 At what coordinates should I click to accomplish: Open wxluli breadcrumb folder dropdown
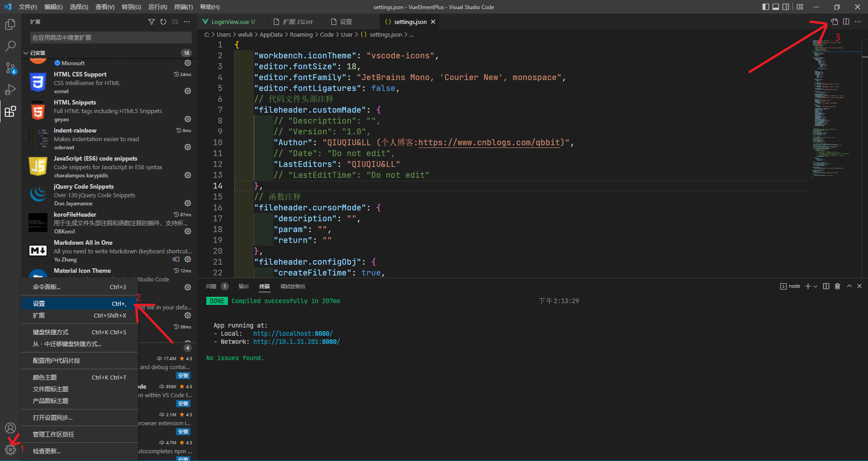[245, 35]
